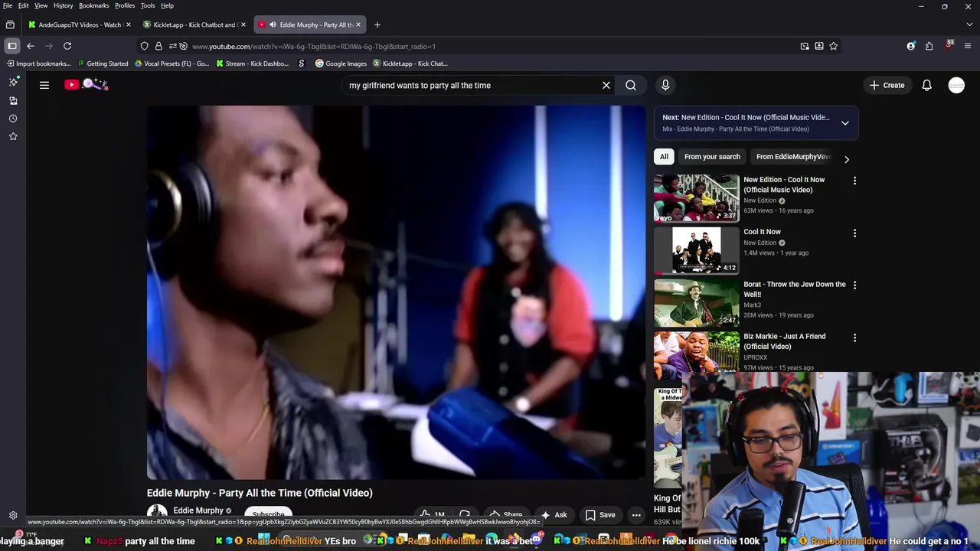Open the YouTube guide hamburger menu
Image resolution: width=980 pixels, height=551 pixels.
tap(44, 85)
